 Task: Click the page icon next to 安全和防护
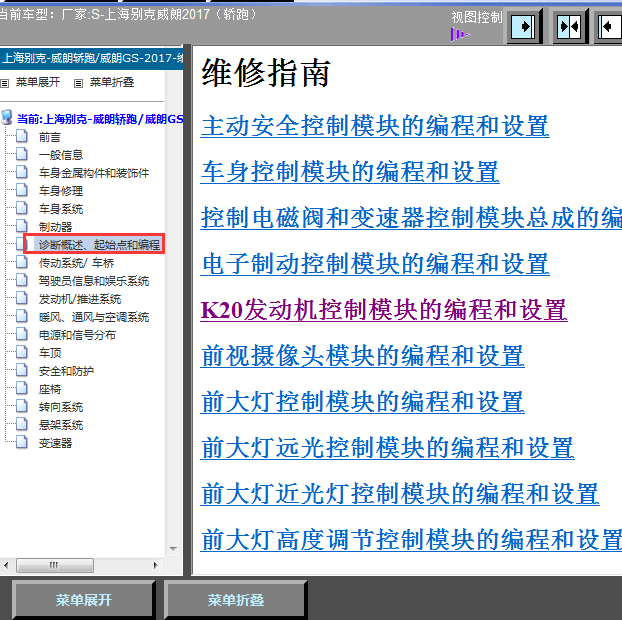(x=22, y=370)
